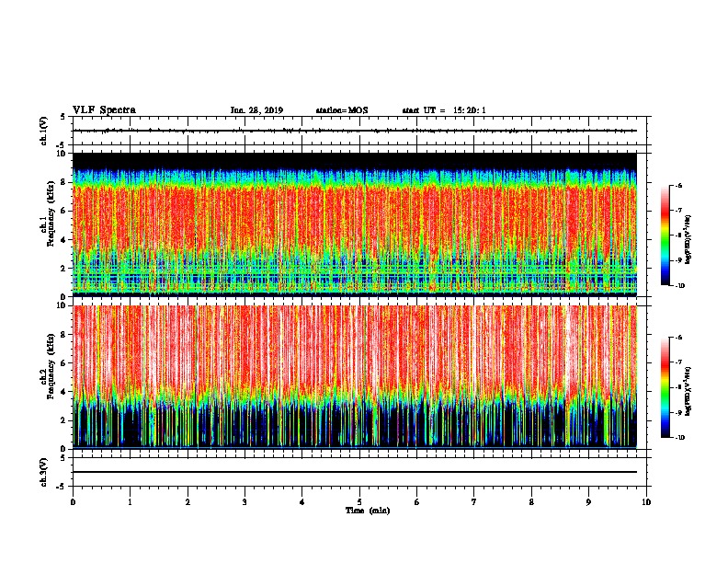
Task: Click time axis tick label "8"
Action: tap(531, 502)
